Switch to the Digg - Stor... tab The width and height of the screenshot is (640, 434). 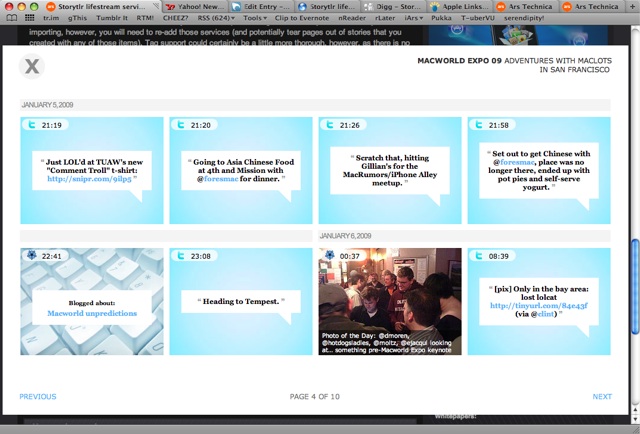click(393, 7)
